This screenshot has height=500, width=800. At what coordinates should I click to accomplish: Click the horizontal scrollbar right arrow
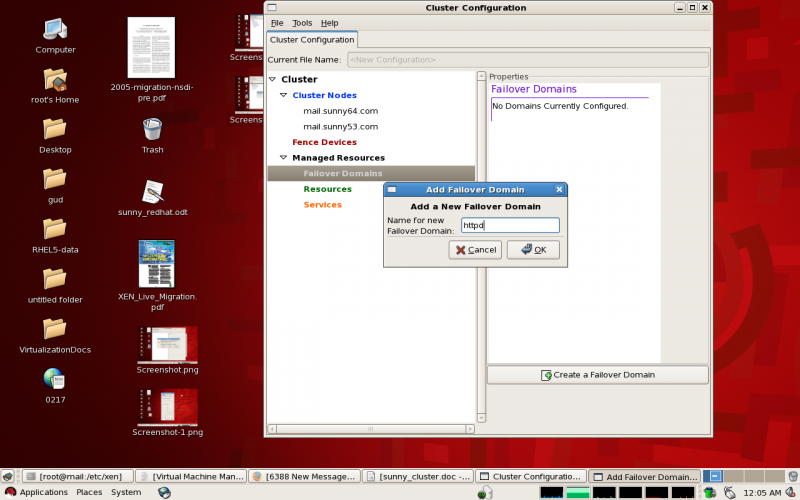tap(470, 429)
